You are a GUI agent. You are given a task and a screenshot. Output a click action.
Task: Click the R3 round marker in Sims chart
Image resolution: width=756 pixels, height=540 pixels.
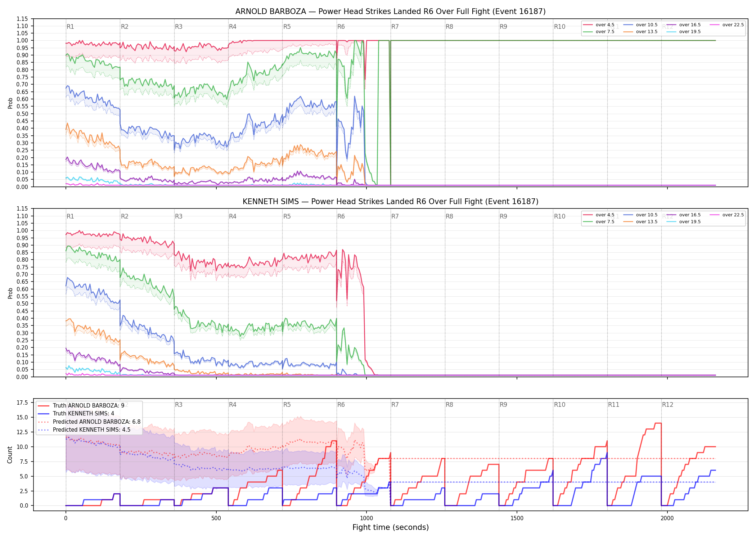coord(179,216)
